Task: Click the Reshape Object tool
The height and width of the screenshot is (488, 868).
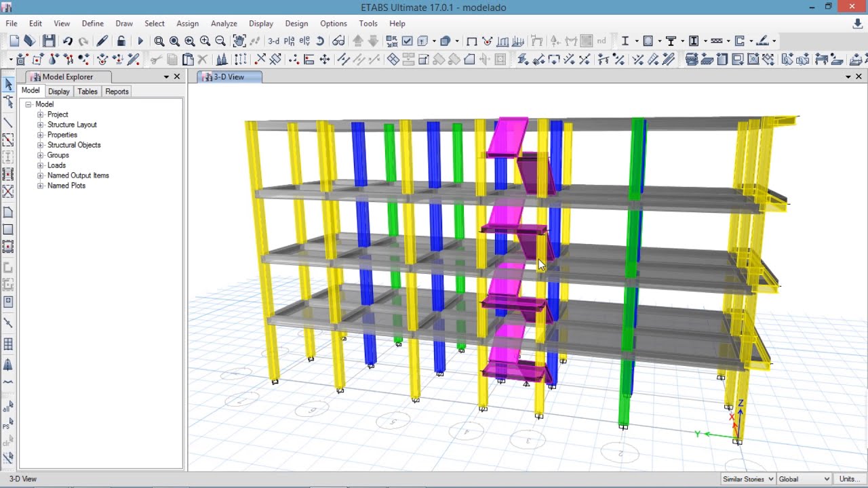Action: [x=8, y=102]
